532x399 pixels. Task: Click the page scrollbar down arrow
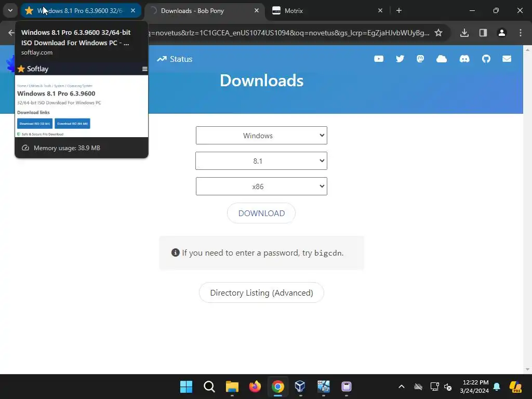[x=527, y=369]
